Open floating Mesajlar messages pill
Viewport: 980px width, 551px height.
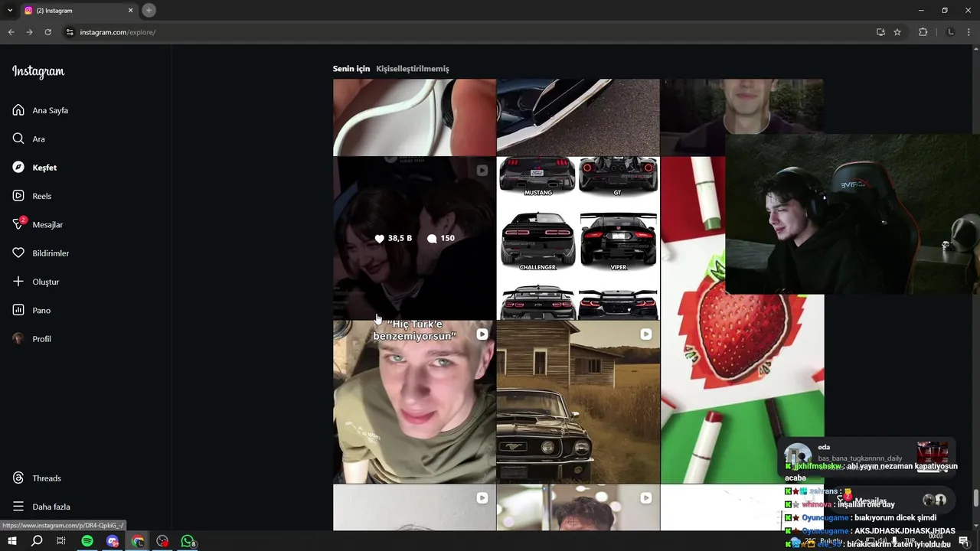pyautogui.click(x=892, y=500)
